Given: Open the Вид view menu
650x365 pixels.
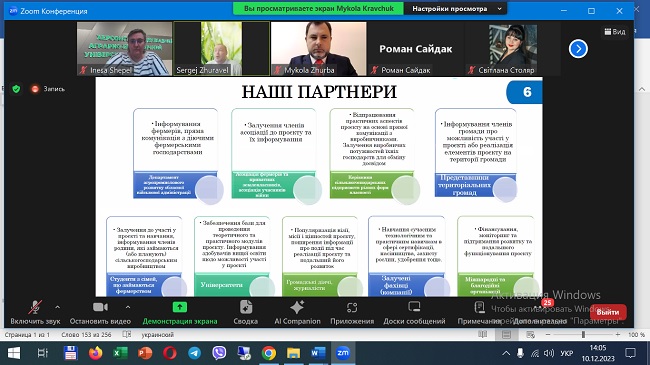Looking at the screenshot, I should point(615,32).
